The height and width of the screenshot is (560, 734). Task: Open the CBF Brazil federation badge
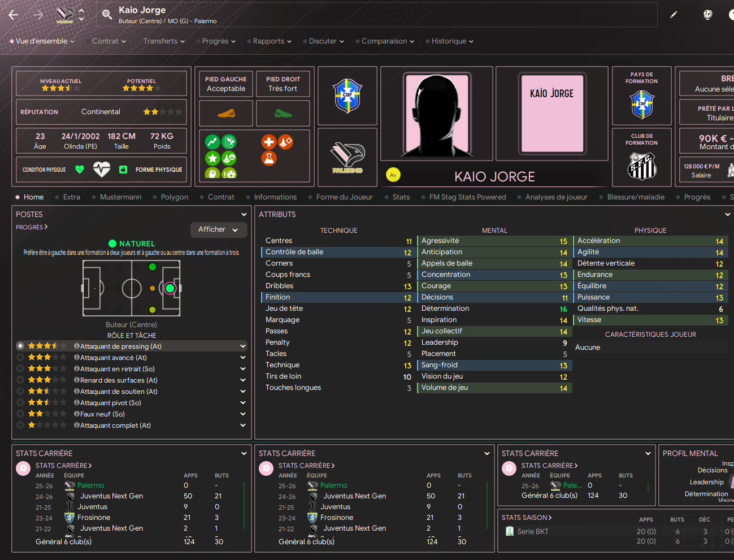click(348, 95)
